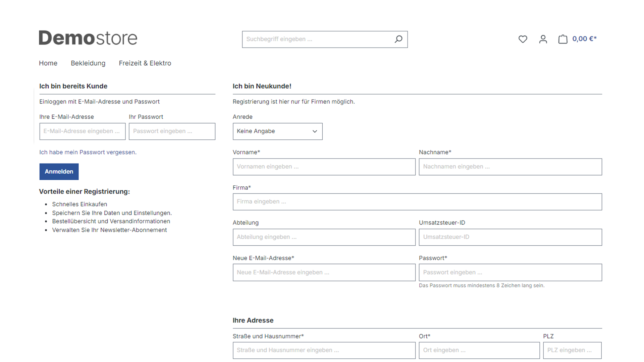
Task: Click the registration Passwort field
Action: pyautogui.click(x=511, y=273)
